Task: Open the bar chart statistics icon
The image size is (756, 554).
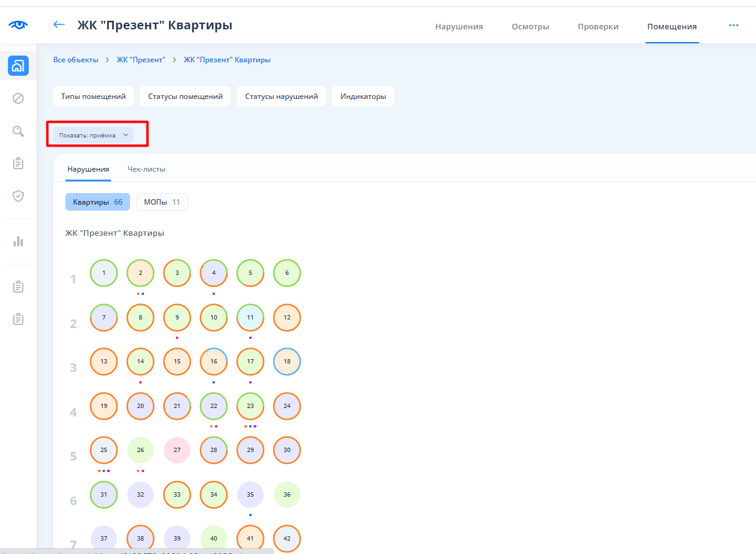Action: point(18,241)
